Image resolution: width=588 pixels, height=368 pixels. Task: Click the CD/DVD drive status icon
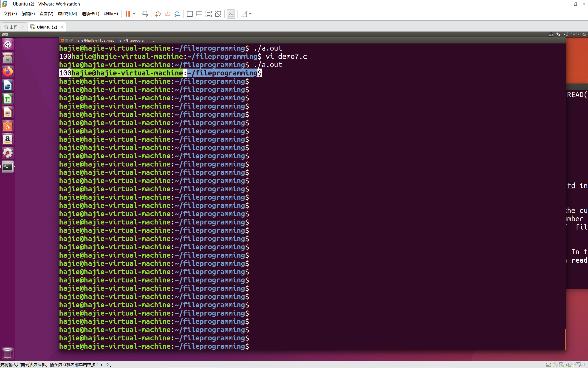(555, 365)
